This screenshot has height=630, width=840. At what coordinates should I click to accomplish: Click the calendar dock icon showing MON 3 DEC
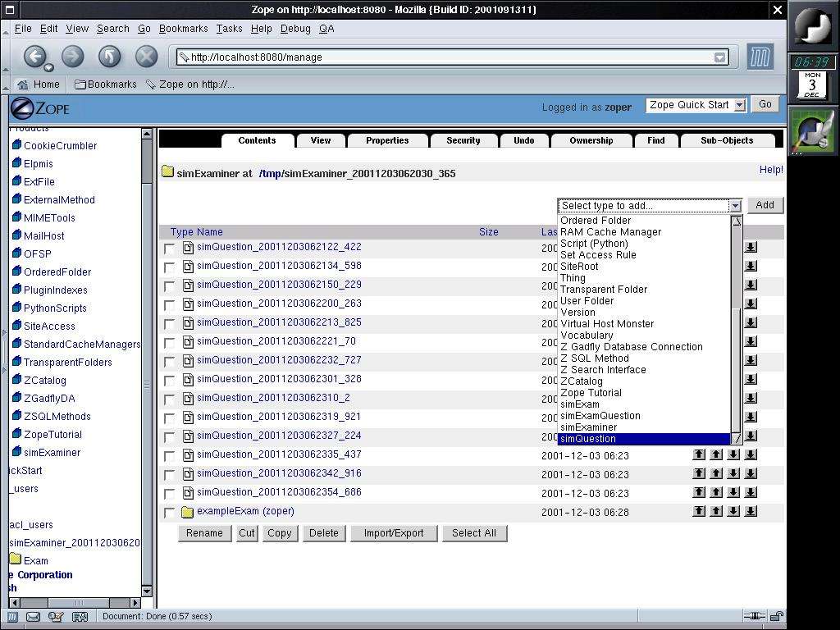(812, 84)
